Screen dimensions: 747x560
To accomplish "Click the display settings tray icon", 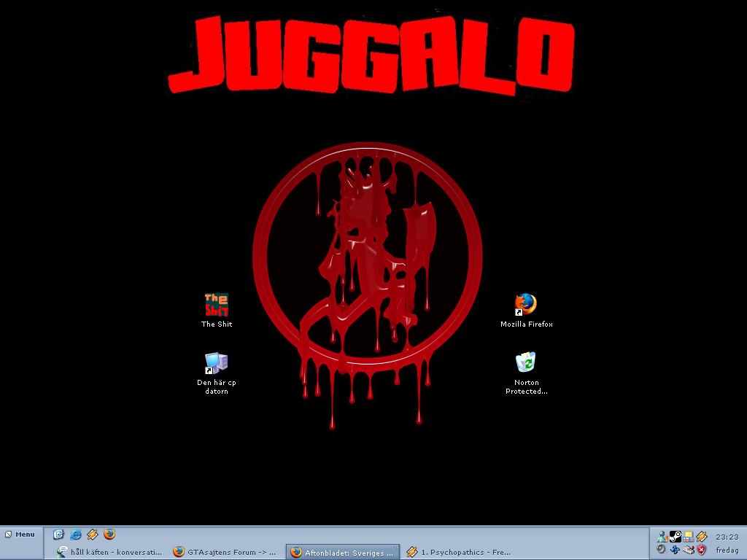I will (688, 537).
